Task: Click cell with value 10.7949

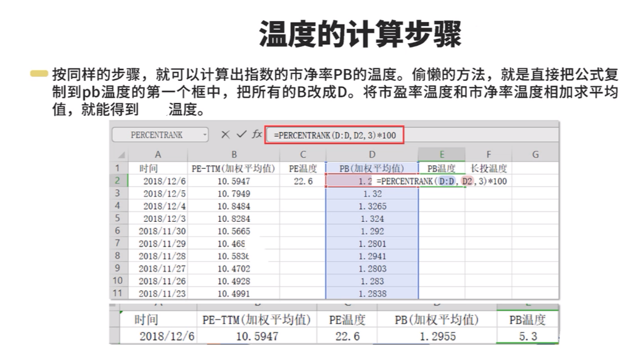Action: click(x=234, y=194)
